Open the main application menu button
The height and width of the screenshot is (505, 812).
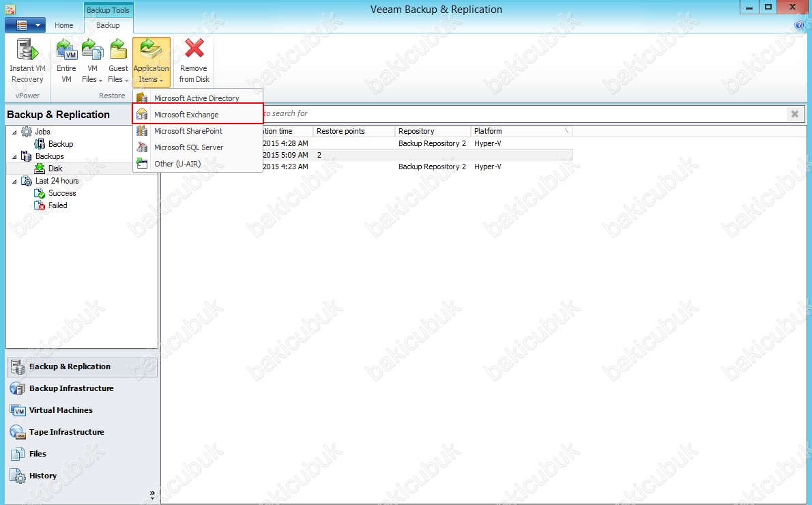(25, 25)
